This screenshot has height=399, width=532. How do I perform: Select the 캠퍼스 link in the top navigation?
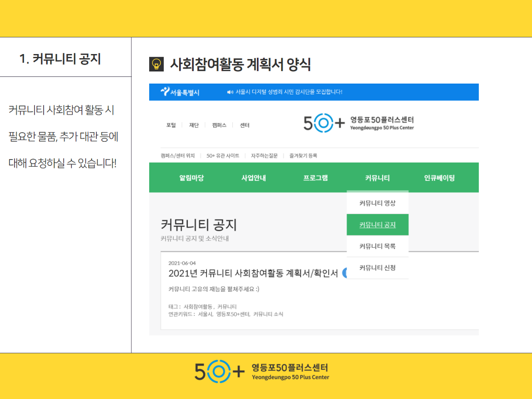tap(219, 125)
